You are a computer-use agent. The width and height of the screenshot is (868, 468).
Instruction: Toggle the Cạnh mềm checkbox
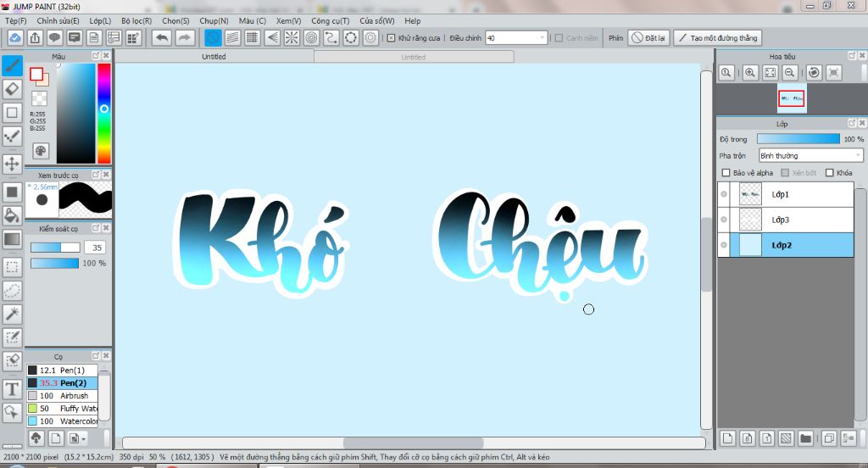pyautogui.click(x=559, y=37)
